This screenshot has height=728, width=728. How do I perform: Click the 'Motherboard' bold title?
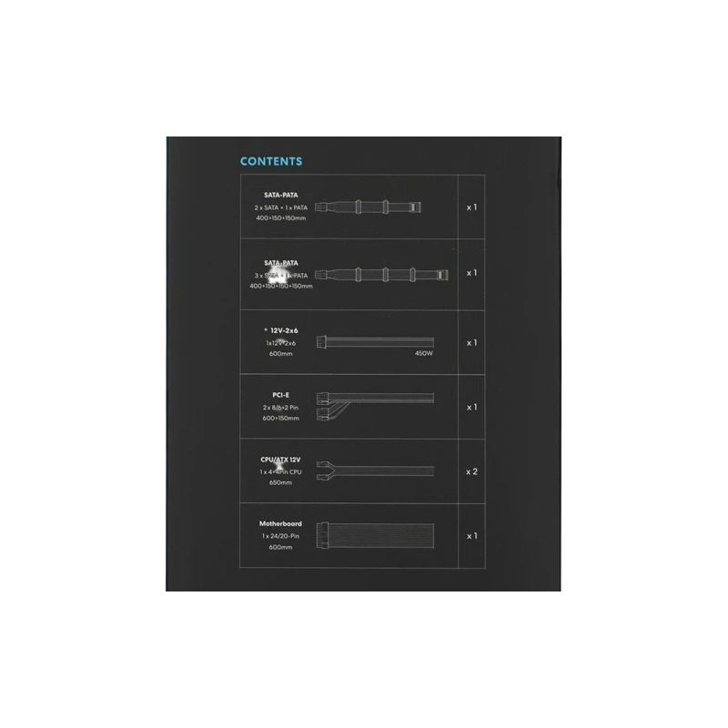280,524
